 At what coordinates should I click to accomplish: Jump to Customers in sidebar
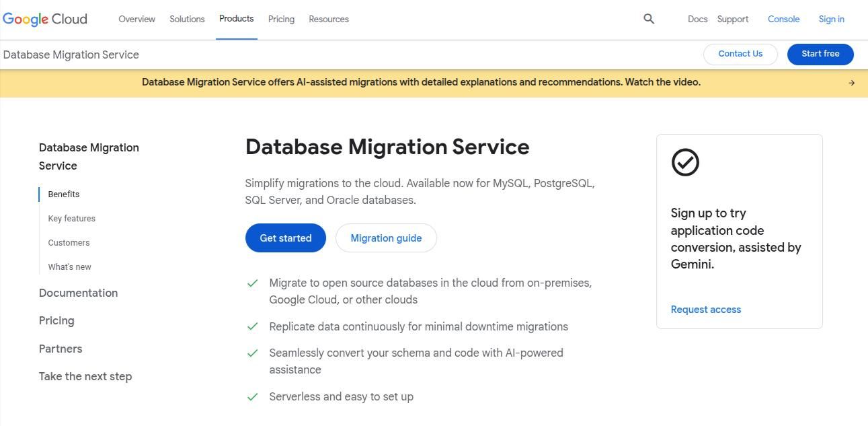(x=69, y=243)
